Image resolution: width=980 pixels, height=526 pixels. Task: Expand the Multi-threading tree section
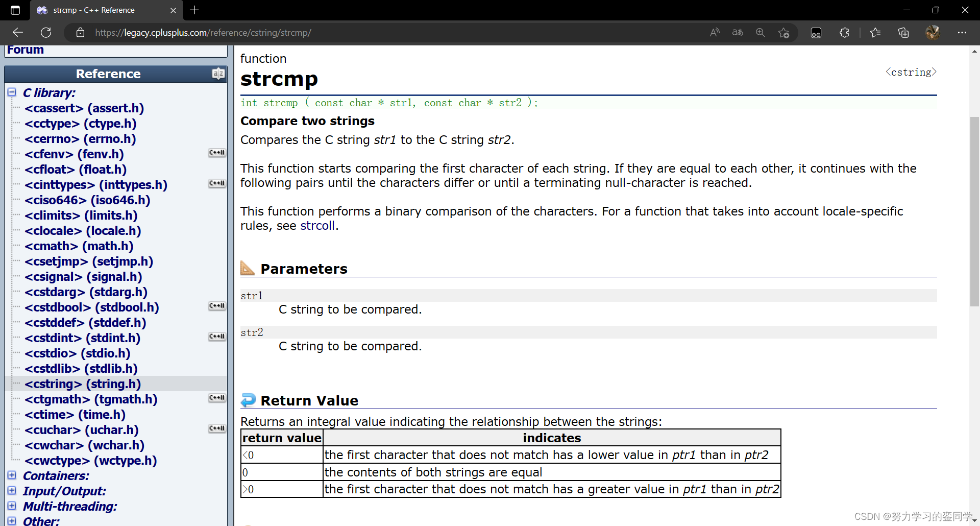(12, 506)
